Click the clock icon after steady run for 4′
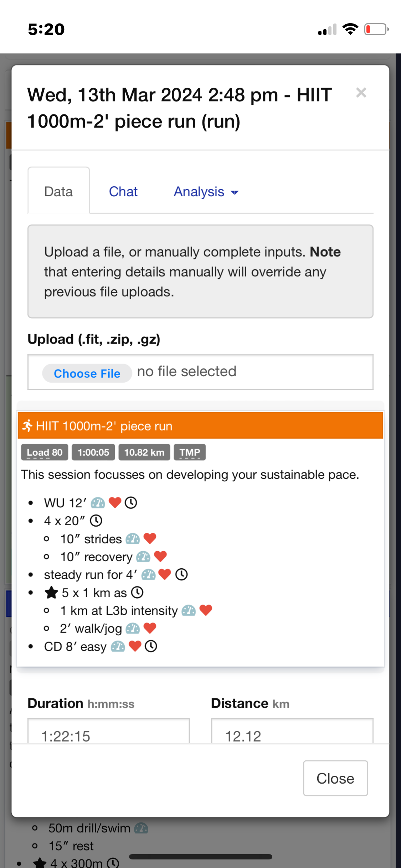 [181, 574]
